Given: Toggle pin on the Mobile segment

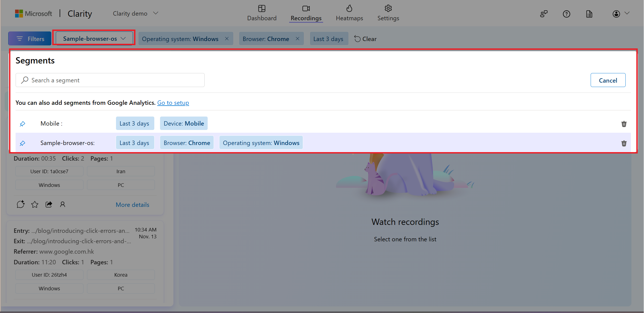Looking at the screenshot, I should tap(22, 124).
